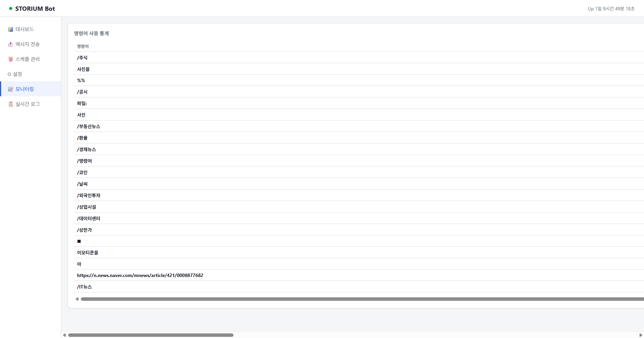The image size is (644, 338).
Task: Select 실시간 로그 in sidebar
Action: tap(27, 104)
